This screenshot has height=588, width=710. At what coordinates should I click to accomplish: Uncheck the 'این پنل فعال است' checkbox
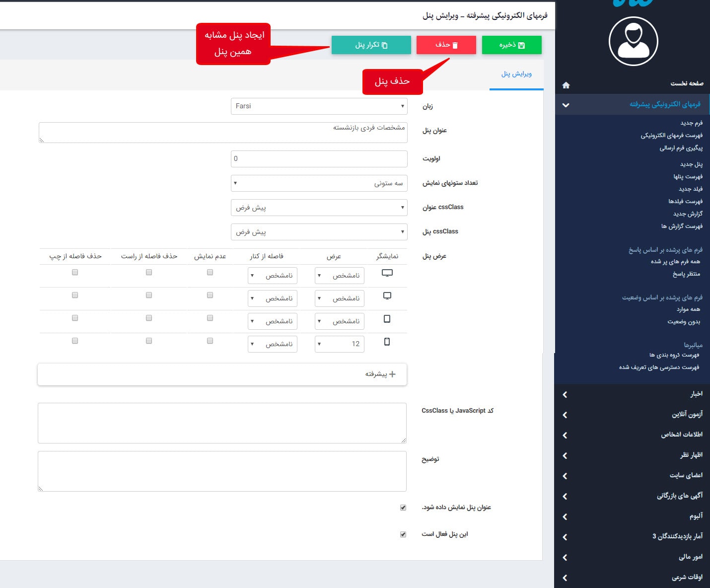click(403, 534)
